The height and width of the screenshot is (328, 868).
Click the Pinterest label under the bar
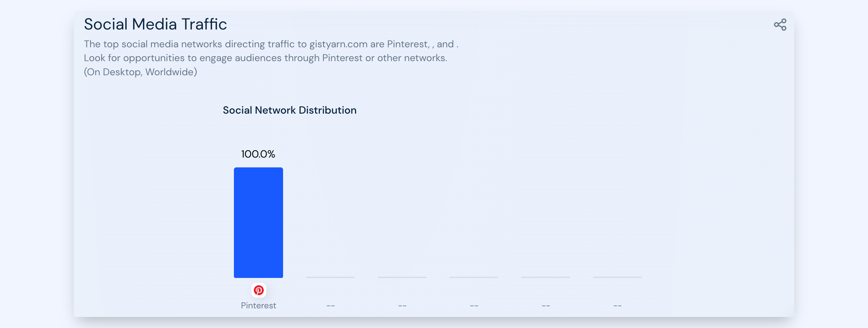[258, 306]
